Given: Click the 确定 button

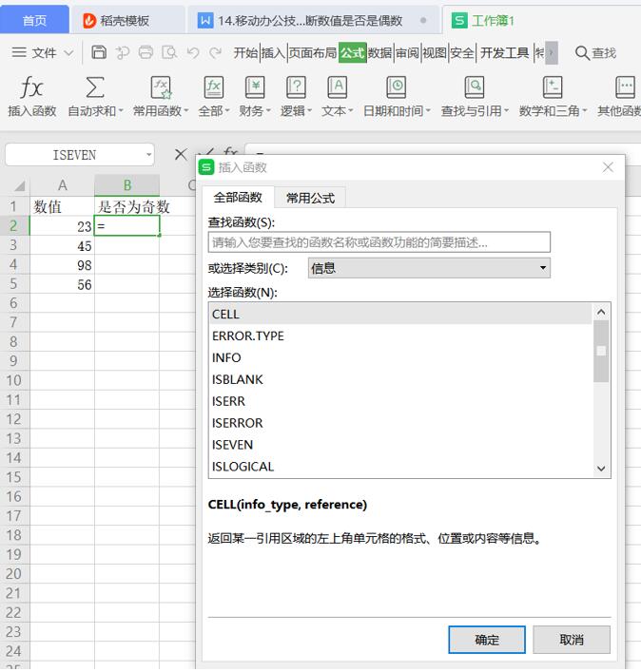Looking at the screenshot, I should click(487, 640).
